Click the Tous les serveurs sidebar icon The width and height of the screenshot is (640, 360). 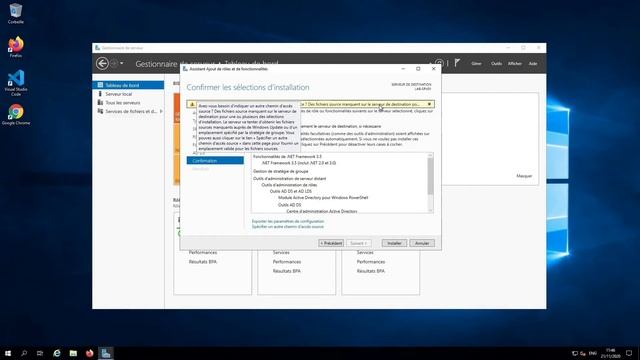tap(100, 102)
